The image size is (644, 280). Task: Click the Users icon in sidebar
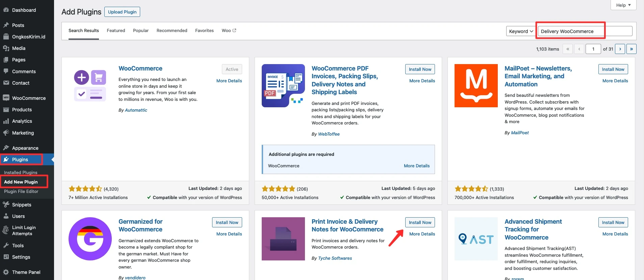tap(6, 216)
